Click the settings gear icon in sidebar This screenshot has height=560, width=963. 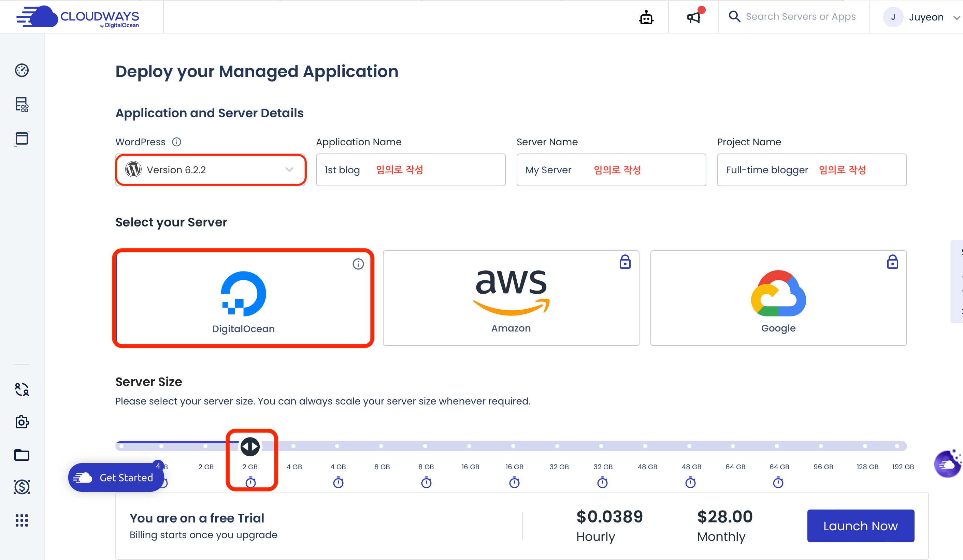point(22,421)
